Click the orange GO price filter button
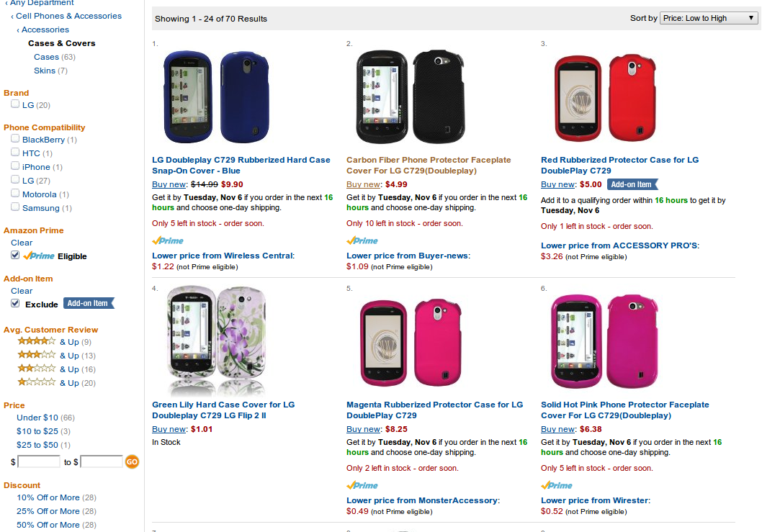The height and width of the screenshot is (532, 762). point(132,461)
